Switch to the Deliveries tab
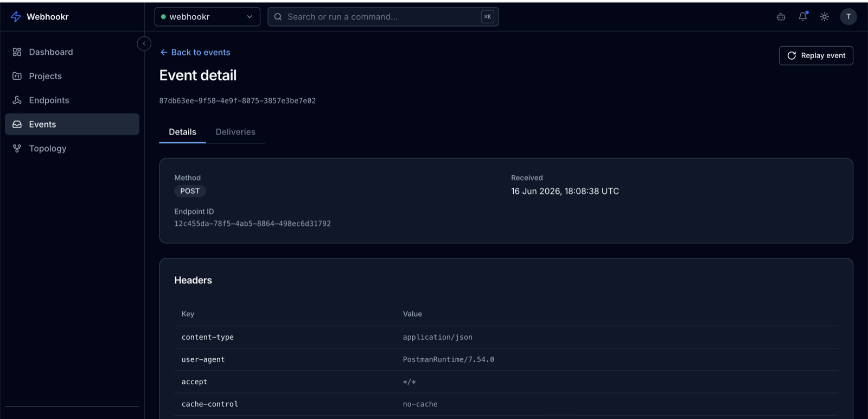The image size is (868, 419). (235, 132)
